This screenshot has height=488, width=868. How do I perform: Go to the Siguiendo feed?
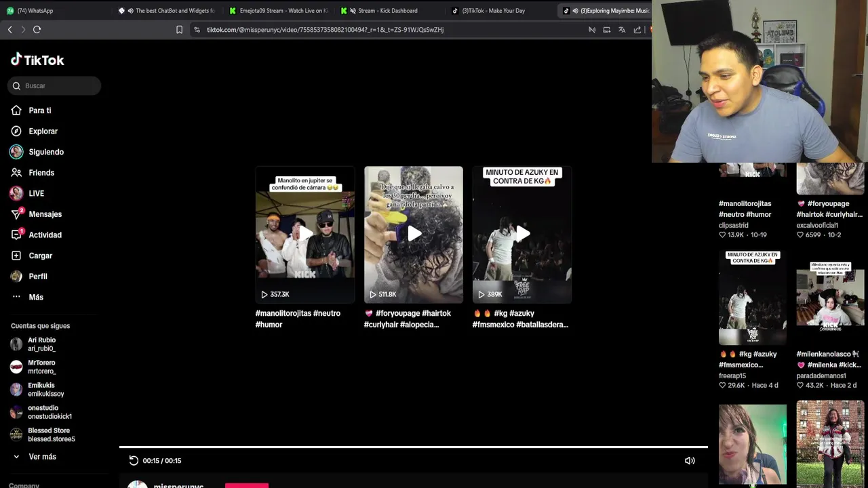click(x=46, y=152)
